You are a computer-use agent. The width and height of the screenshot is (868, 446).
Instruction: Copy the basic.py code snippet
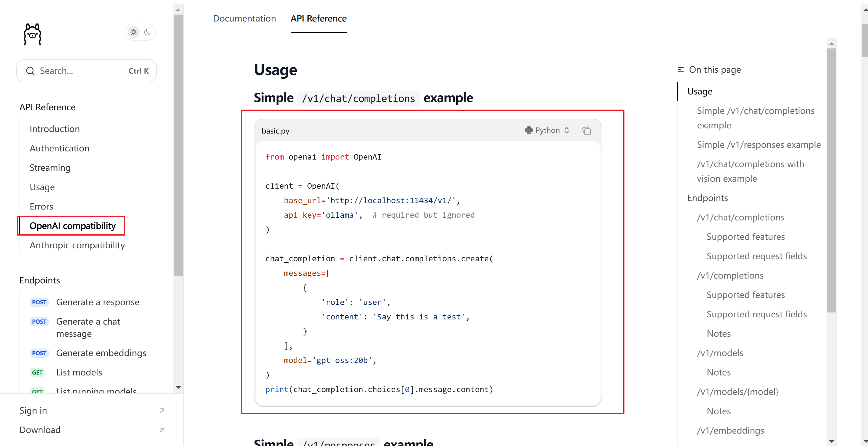tap(586, 131)
